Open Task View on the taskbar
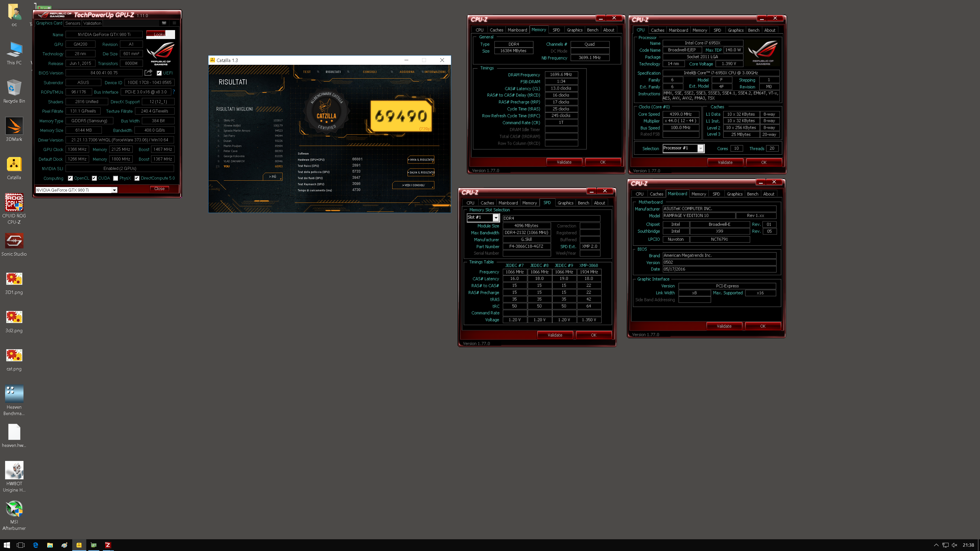 click(21, 545)
